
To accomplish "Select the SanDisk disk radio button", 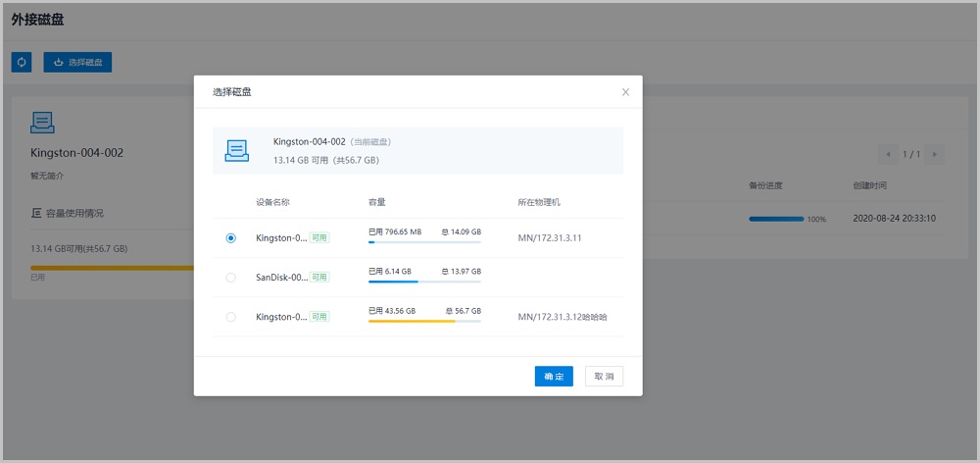I will (231, 278).
